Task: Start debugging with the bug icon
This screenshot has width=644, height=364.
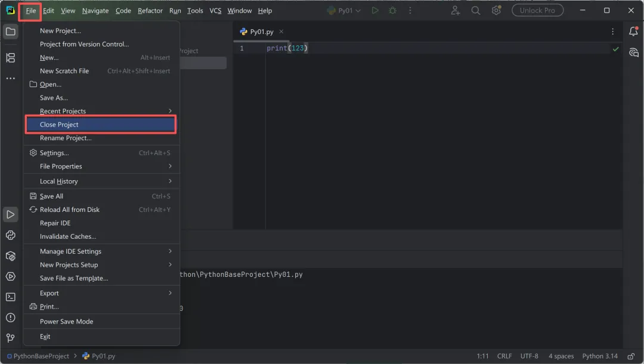Action: 392,10
